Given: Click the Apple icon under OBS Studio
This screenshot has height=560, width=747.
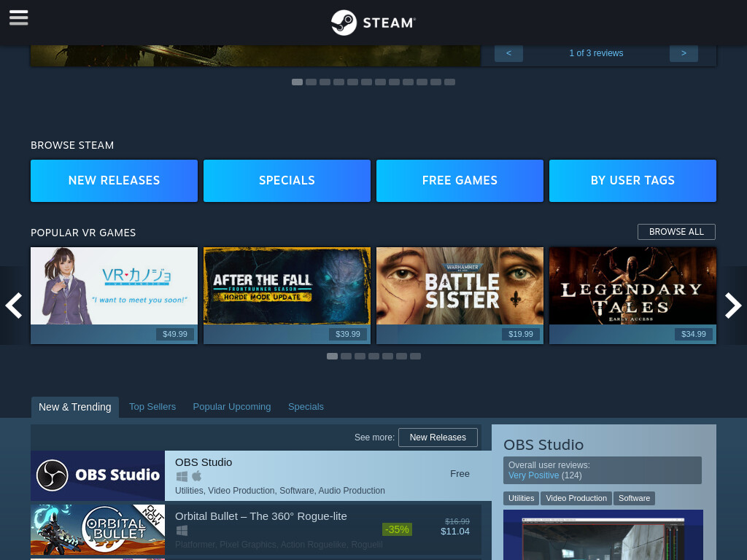Looking at the screenshot, I should tap(197, 475).
